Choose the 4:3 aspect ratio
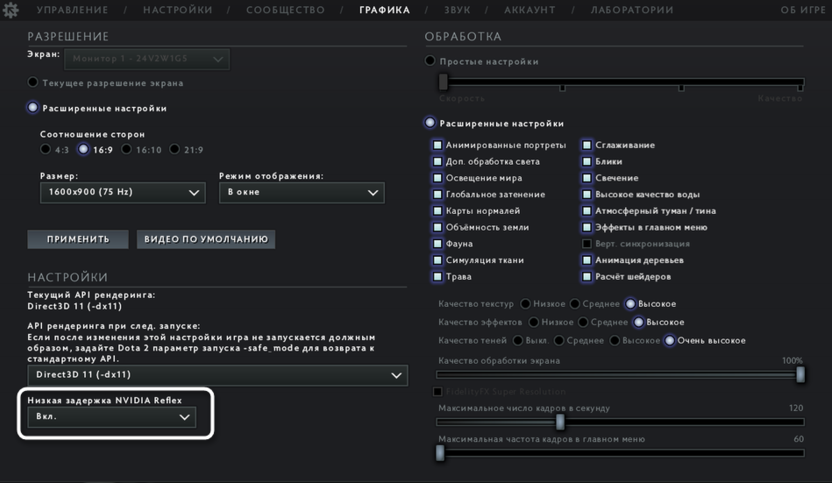The image size is (832, 483). [x=46, y=150]
